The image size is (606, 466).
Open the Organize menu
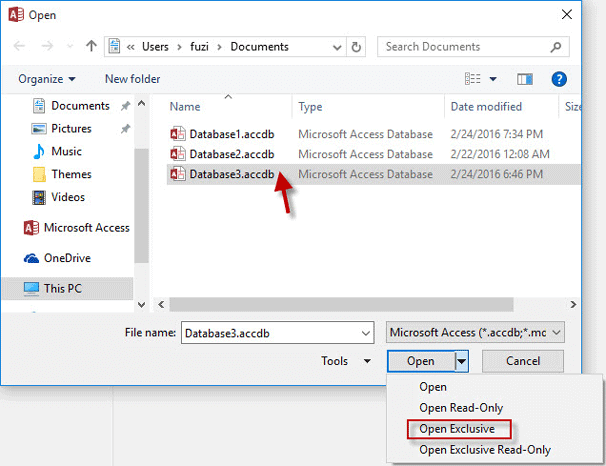click(x=47, y=79)
